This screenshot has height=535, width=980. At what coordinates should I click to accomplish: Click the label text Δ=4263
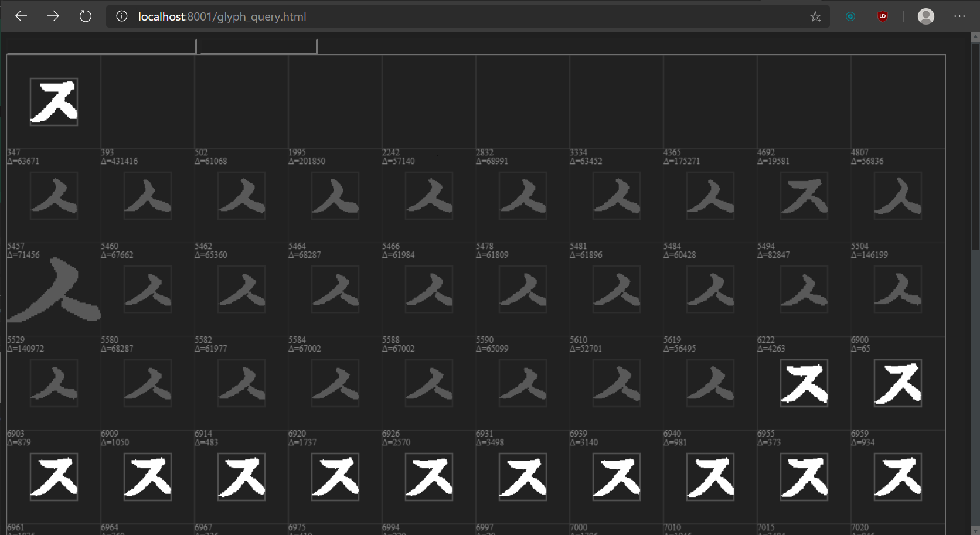coord(771,349)
